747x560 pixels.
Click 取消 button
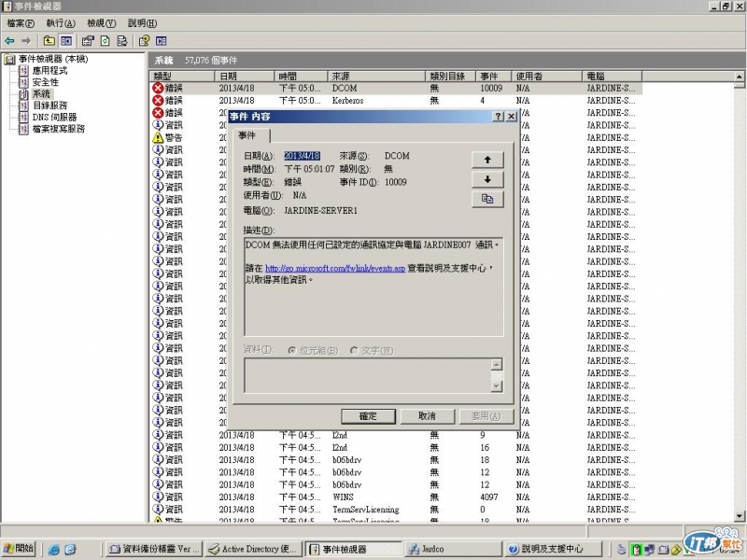427,416
